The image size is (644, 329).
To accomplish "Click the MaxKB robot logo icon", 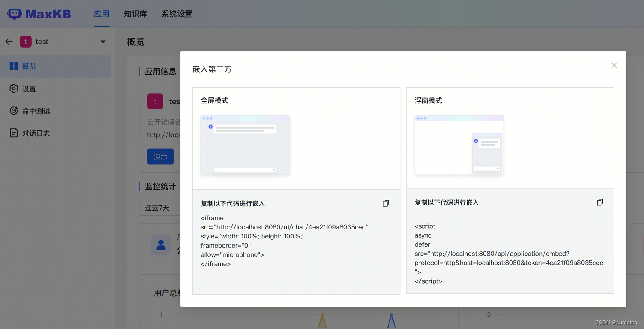I will (15, 14).
